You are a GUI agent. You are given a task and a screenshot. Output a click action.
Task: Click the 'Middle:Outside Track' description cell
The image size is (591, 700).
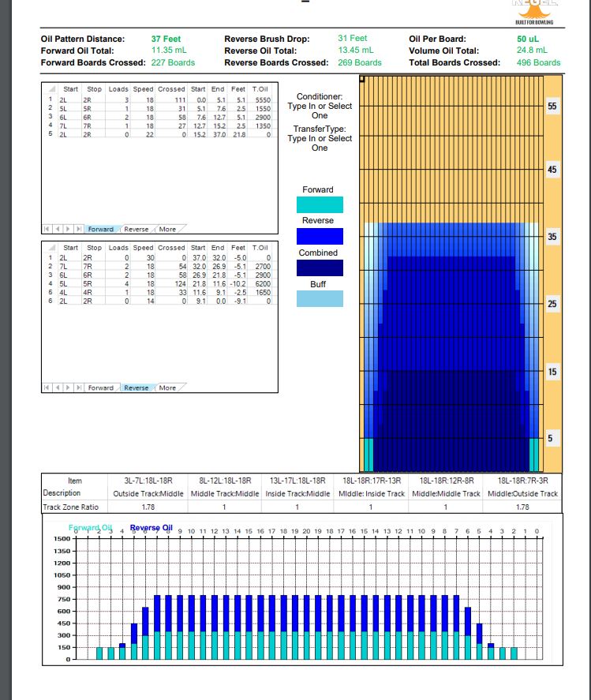[522, 494]
